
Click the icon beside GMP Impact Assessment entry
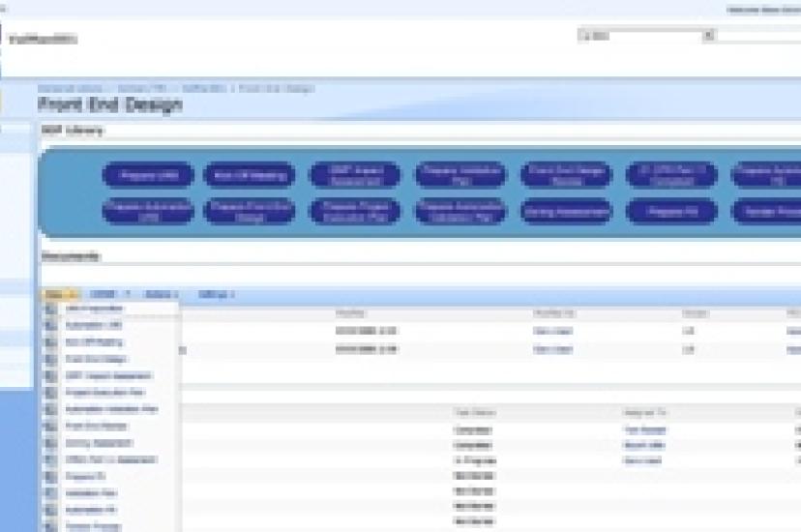(x=51, y=375)
